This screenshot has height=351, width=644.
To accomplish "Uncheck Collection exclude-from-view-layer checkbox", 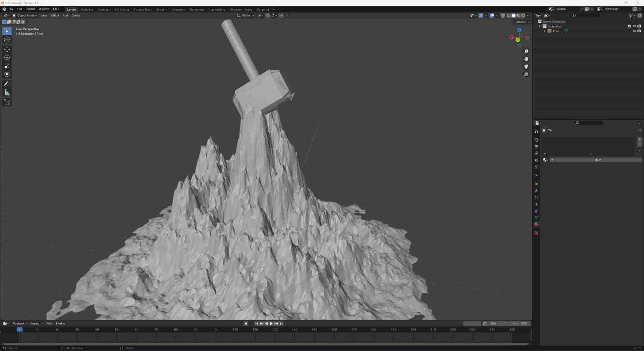I will (x=629, y=26).
